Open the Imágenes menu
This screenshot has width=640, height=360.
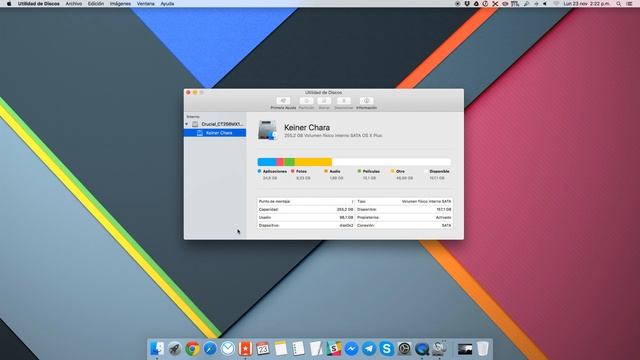120,4
